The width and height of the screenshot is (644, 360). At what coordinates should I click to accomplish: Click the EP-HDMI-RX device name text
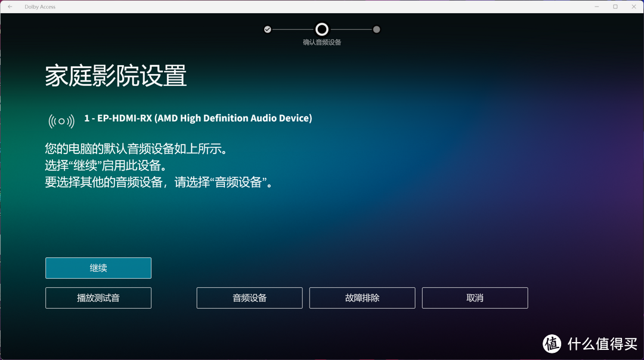click(x=198, y=118)
